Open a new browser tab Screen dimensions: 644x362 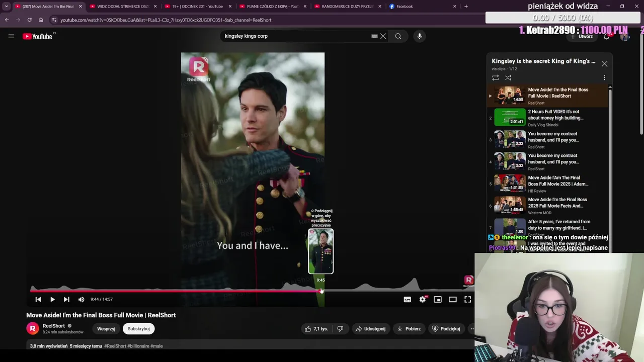coord(466,7)
